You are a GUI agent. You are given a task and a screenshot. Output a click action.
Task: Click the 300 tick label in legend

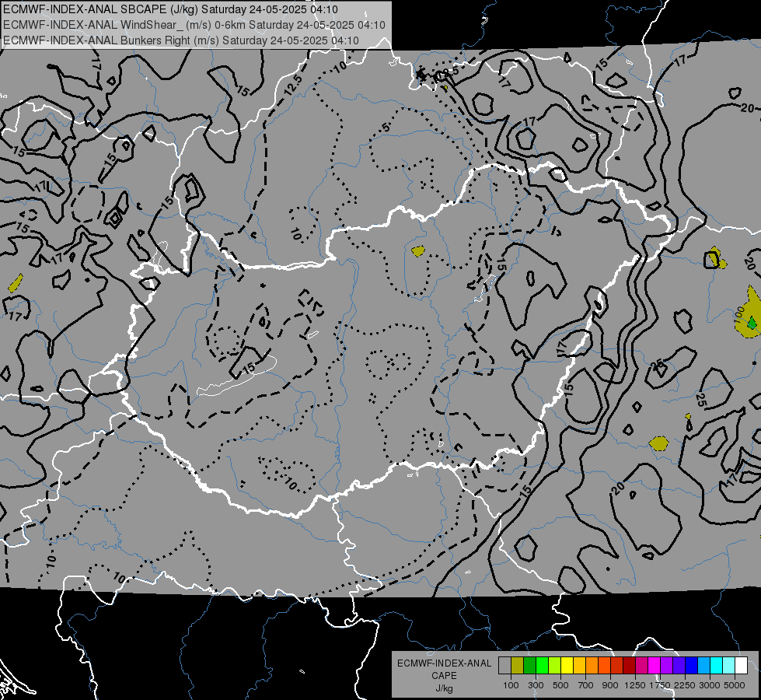(x=536, y=685)
